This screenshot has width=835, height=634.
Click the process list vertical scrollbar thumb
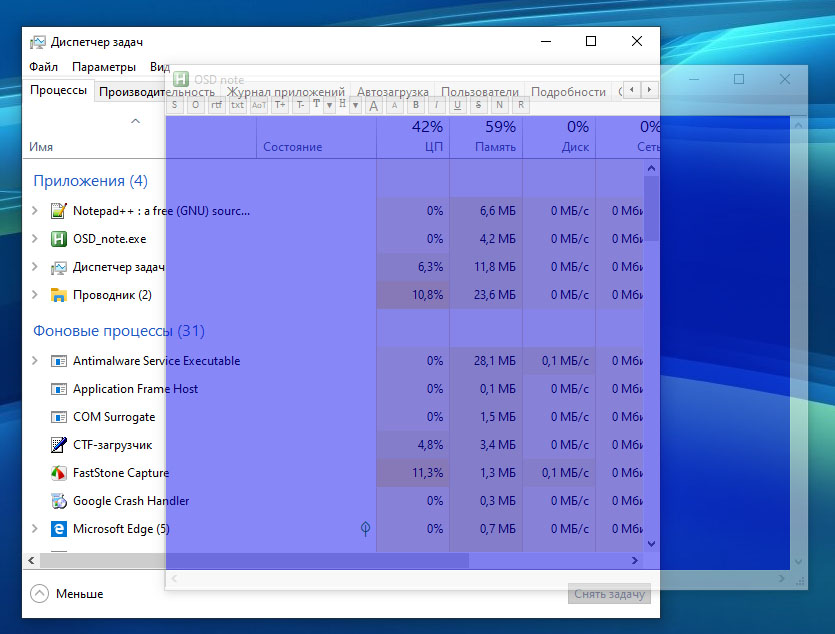coord(651,209)
